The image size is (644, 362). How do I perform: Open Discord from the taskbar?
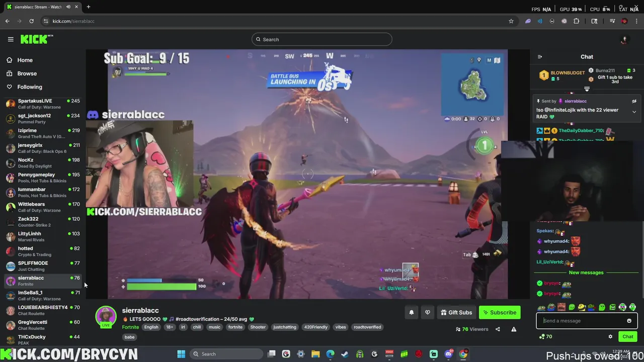(448, 354)
